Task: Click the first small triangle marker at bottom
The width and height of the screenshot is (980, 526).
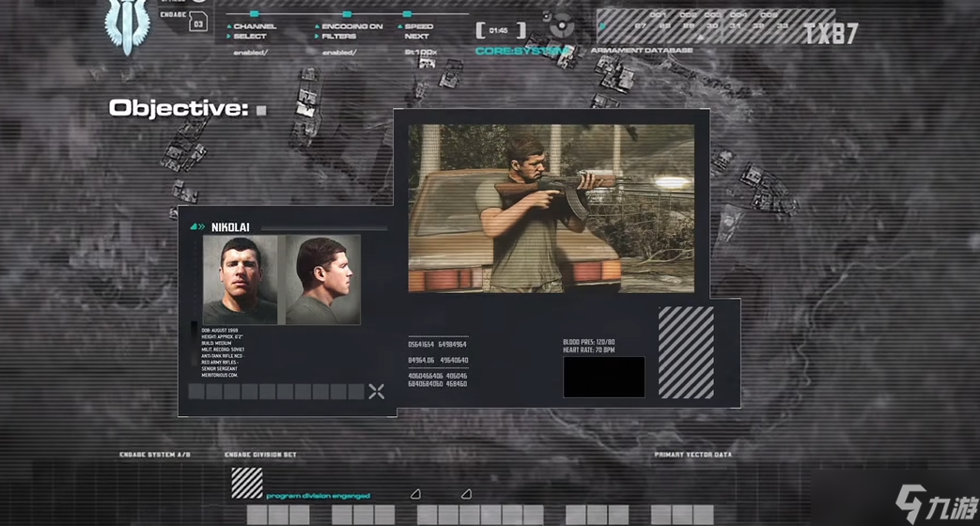Action: pyautogui.click(x=415, y=494)
